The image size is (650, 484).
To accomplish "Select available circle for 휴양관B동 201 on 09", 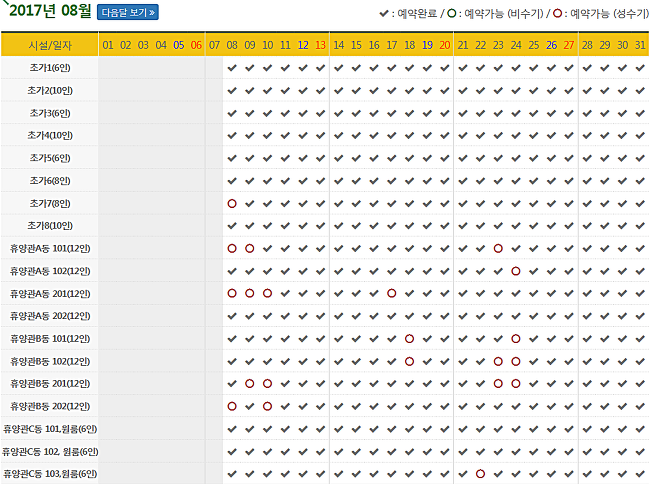I will [250, 383].
